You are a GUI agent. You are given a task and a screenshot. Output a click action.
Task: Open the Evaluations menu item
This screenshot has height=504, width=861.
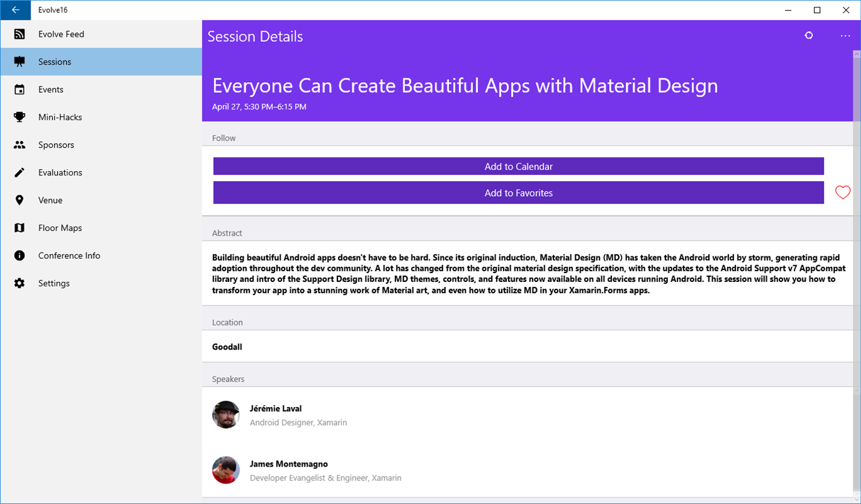point(101,172)
